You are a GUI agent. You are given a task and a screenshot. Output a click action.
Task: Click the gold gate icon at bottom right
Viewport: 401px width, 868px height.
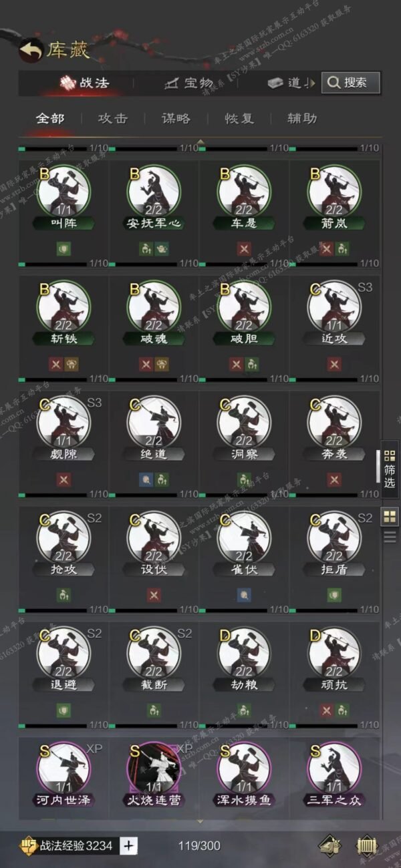pyautogui.click(x=366, y=846)
